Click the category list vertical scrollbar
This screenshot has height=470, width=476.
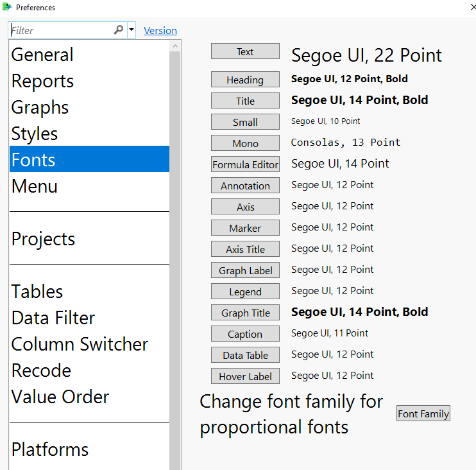tap(175, 257)
